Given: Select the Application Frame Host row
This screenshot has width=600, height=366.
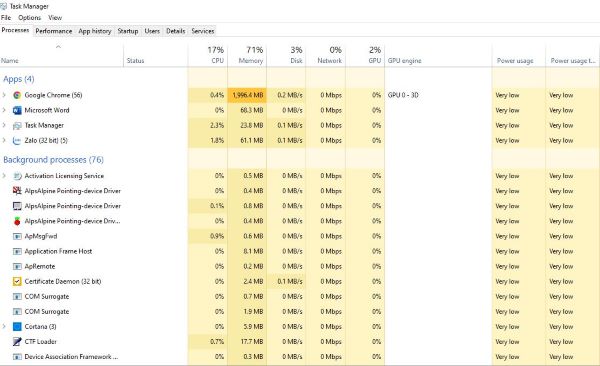Looking at the screenshot, I should tap(300, 251).
